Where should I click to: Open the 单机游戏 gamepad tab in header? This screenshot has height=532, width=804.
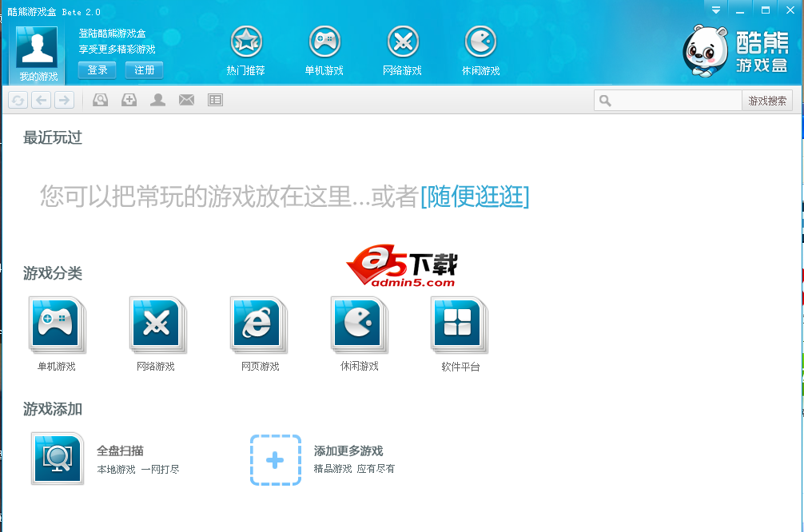(324, 51)
